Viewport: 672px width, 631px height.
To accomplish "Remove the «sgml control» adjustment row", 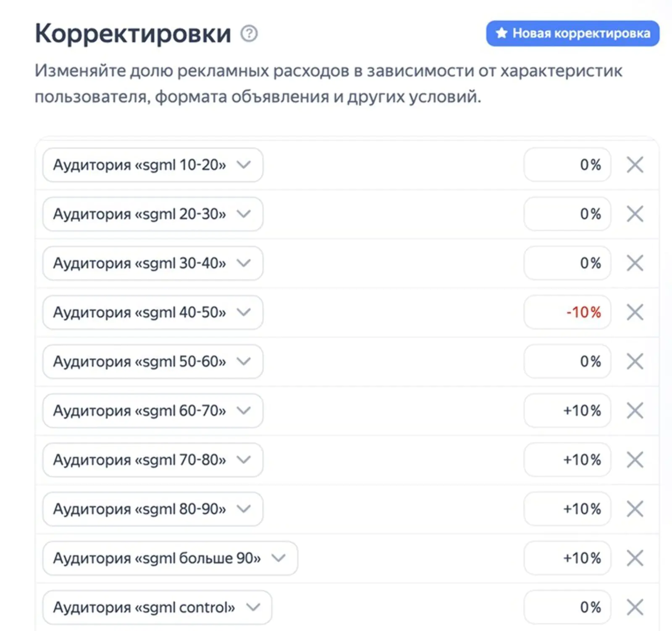I will click(x=635, y=607).
